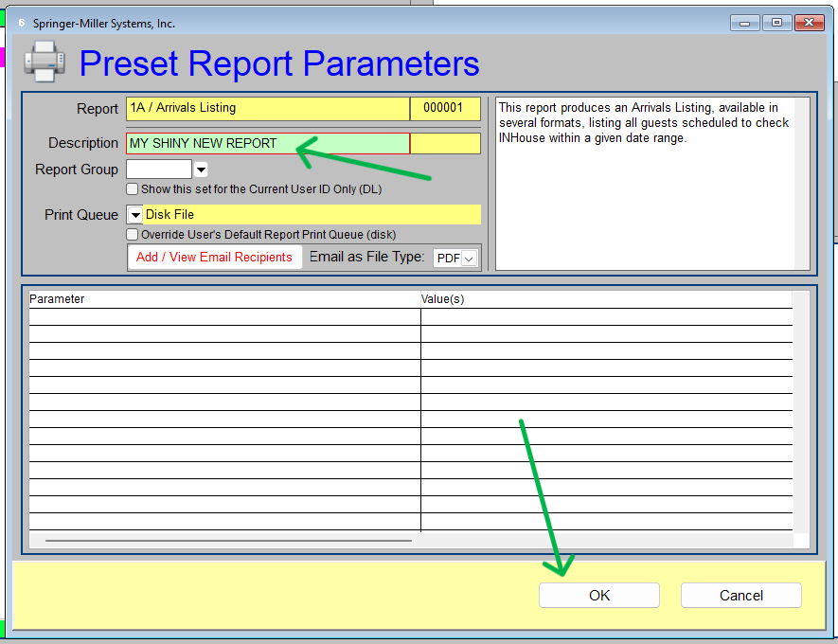Check Override User's Default Report Print Queue
Screen dimensions: 838x644
click(x=133, y=235)
